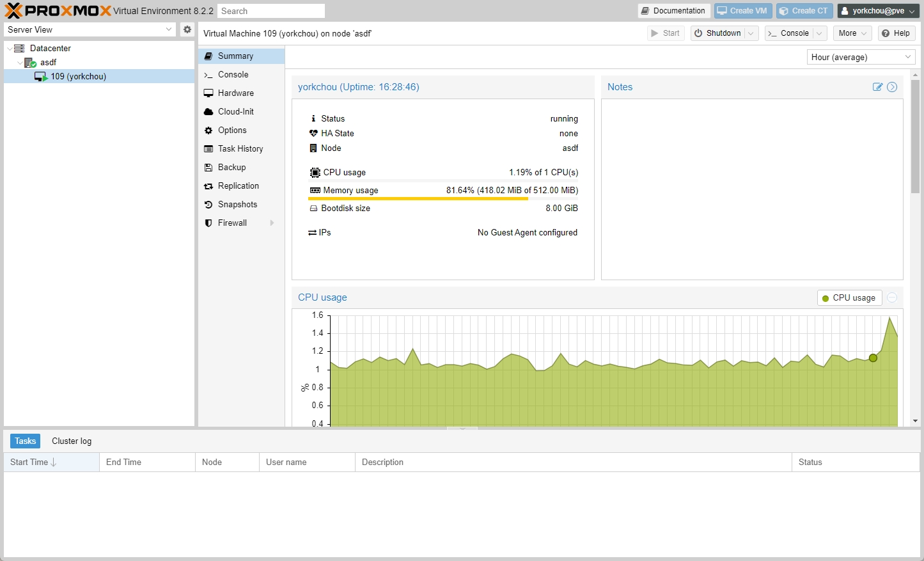Image resolution: width=924 pixels, height=561 pixels.
Task: Open Hour (average) timeframe dropdown
Action: pos(861,58)
